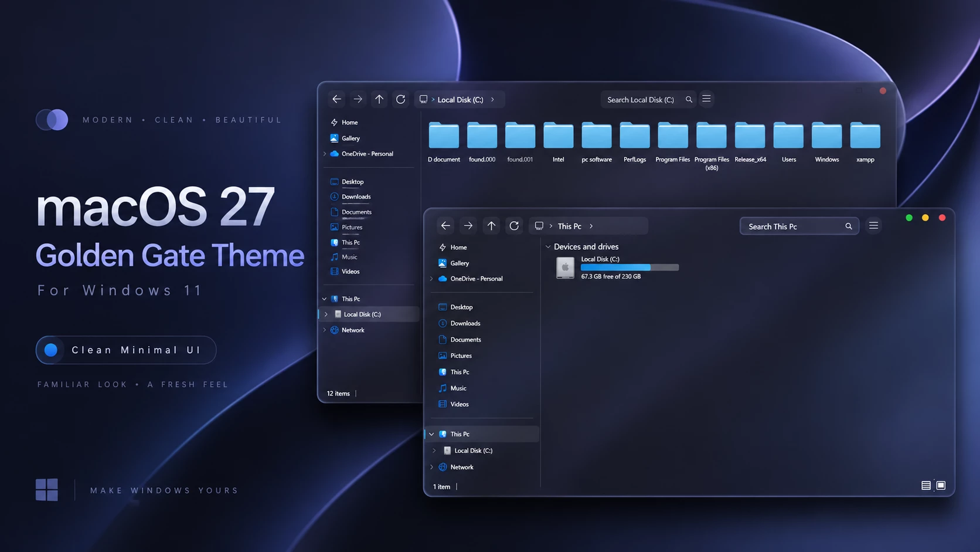The image size is (980, 552).
Task: Click search magnifier in Search This Pc box
Action: 848,226
